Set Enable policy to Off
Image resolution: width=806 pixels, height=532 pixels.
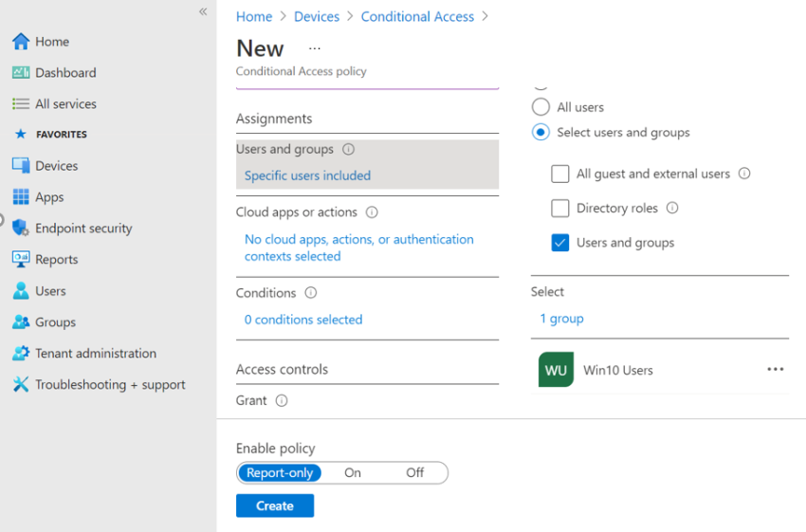[x=414, y=473]
